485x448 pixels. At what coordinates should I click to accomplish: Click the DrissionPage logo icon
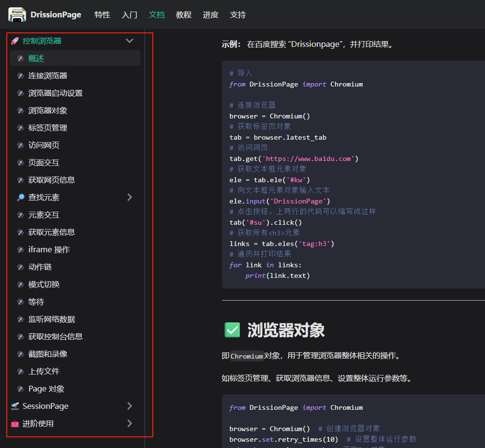click(x=17, y=14)
